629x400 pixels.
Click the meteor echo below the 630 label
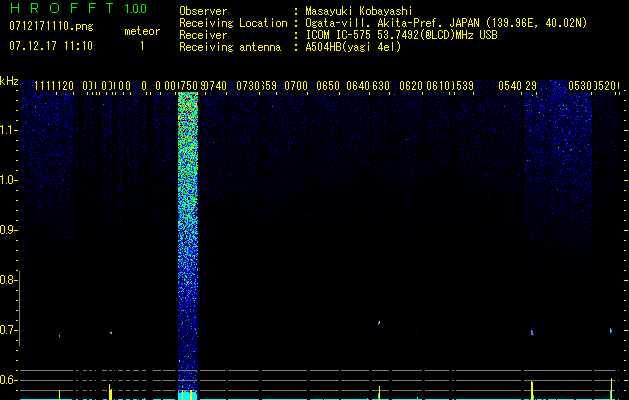point(379,322)
